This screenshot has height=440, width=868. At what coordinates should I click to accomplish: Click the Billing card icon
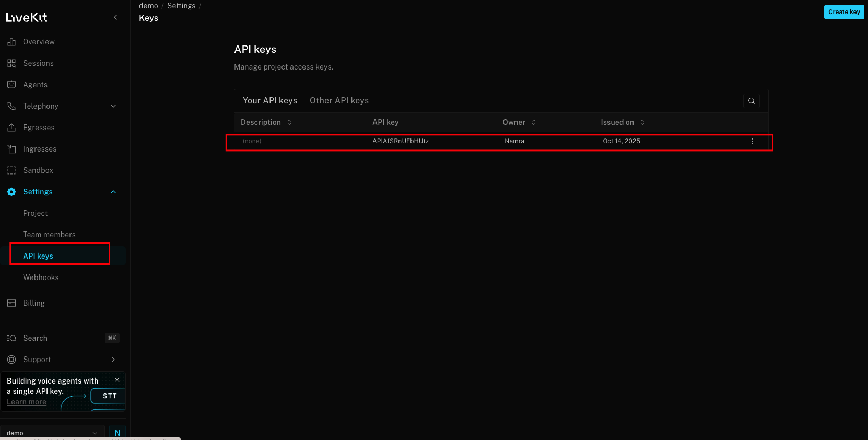(x=11, y=303)
